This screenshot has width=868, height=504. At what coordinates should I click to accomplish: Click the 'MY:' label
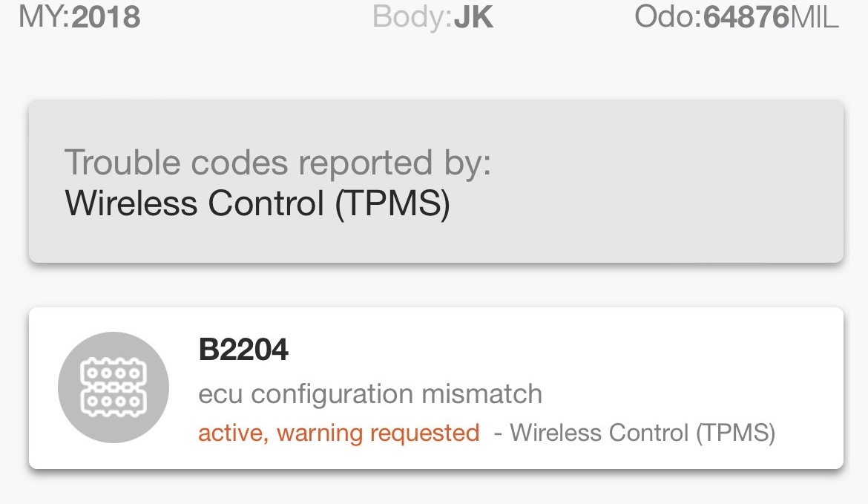click(x=44, y=17)
